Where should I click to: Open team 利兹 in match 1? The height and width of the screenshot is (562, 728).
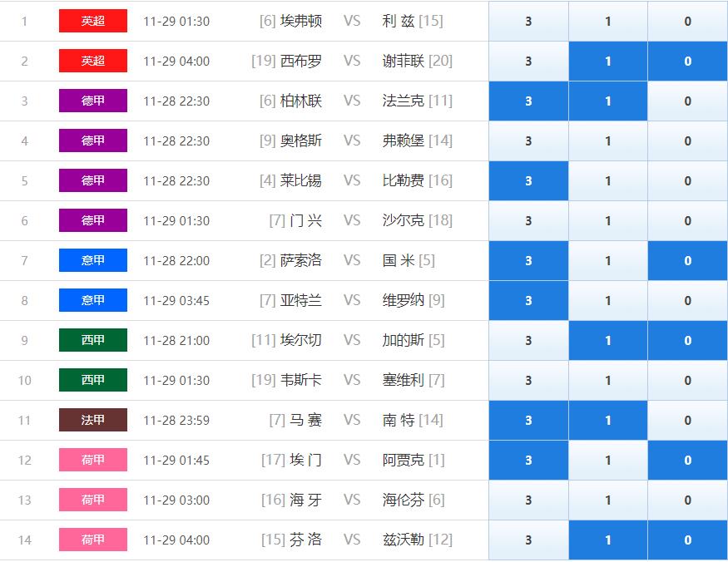pyautogui.click(x=399, y=21)
